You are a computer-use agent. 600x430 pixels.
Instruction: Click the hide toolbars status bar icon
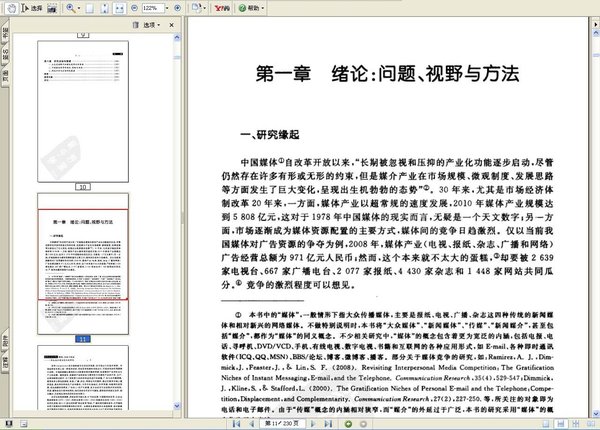click(24, 423)
